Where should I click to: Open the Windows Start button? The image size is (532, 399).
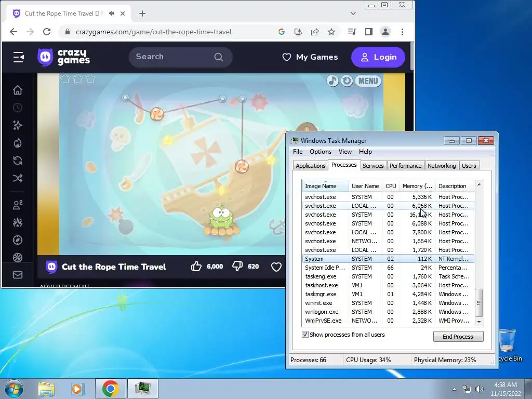pos(14,389)
